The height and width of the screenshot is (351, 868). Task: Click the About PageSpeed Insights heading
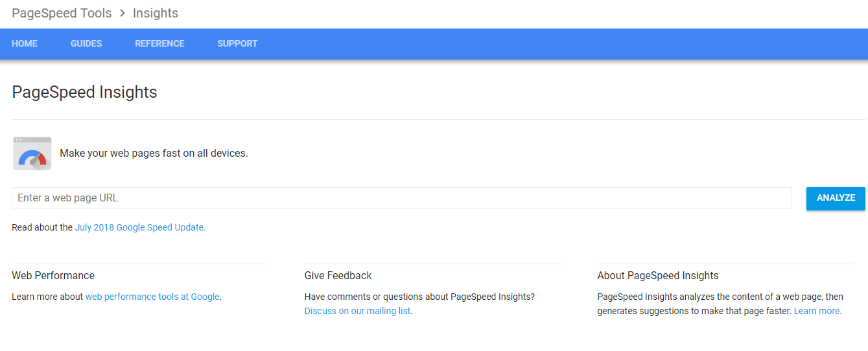tap(658, 275)
